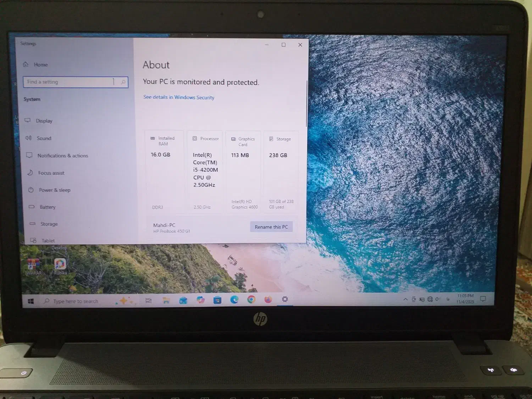Open the Windows Start menu
The width and height of the screenshot is (532, 399).
tap(31, 301)
